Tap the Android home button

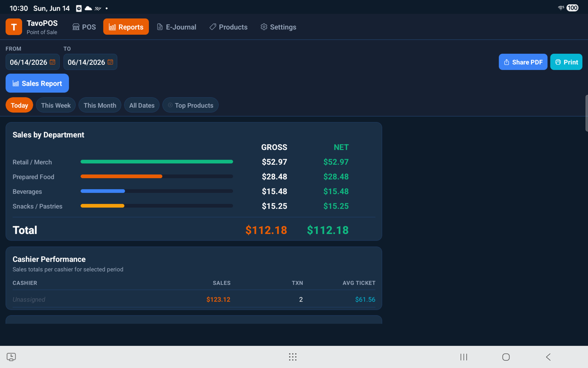506,357
